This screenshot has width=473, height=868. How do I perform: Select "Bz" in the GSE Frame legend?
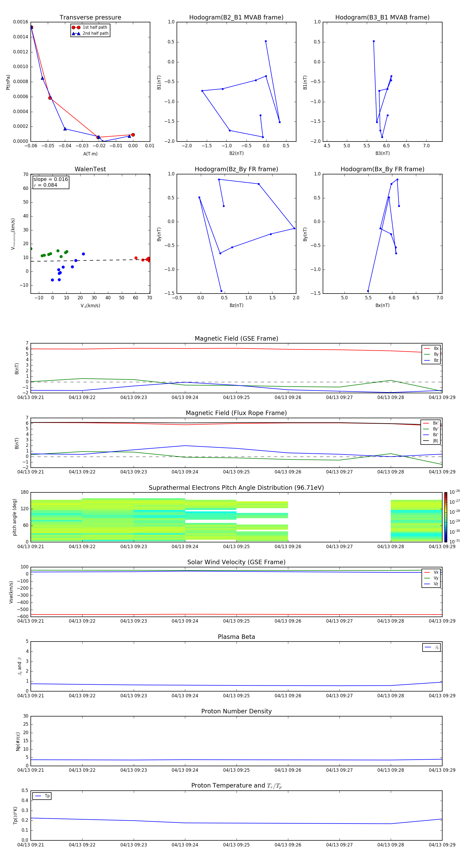tap(431, 360)
